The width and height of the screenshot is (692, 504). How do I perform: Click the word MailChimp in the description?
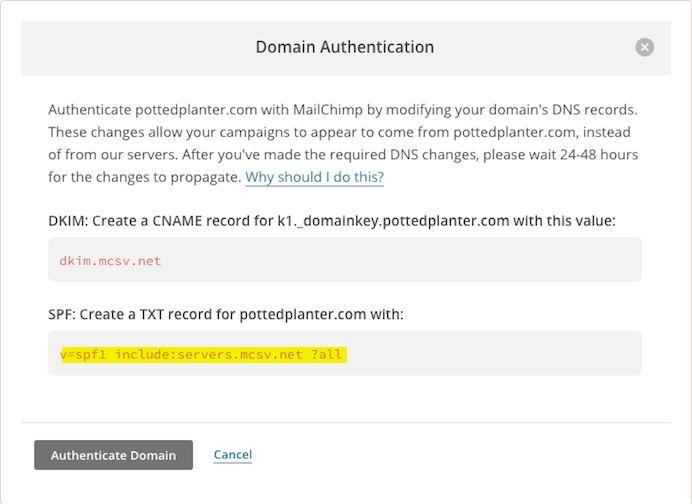328,109
